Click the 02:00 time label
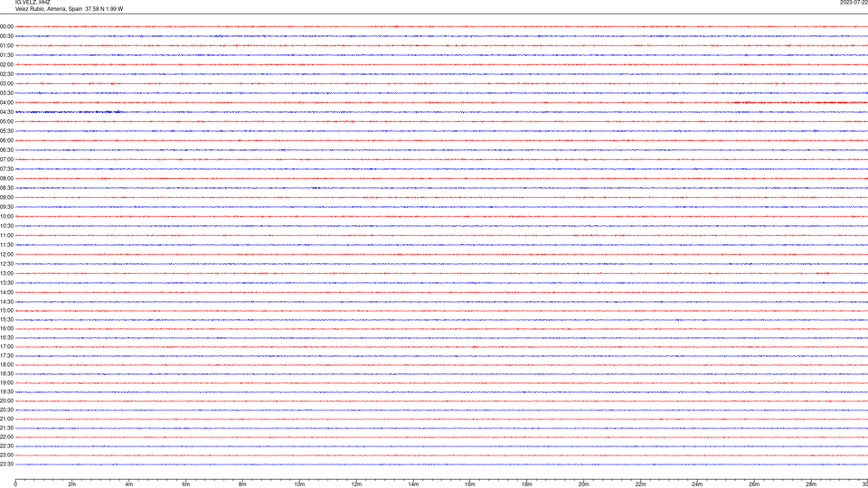The height and width of the screenshot is (488, 868). pyautogui.click(x=6, y=65)
